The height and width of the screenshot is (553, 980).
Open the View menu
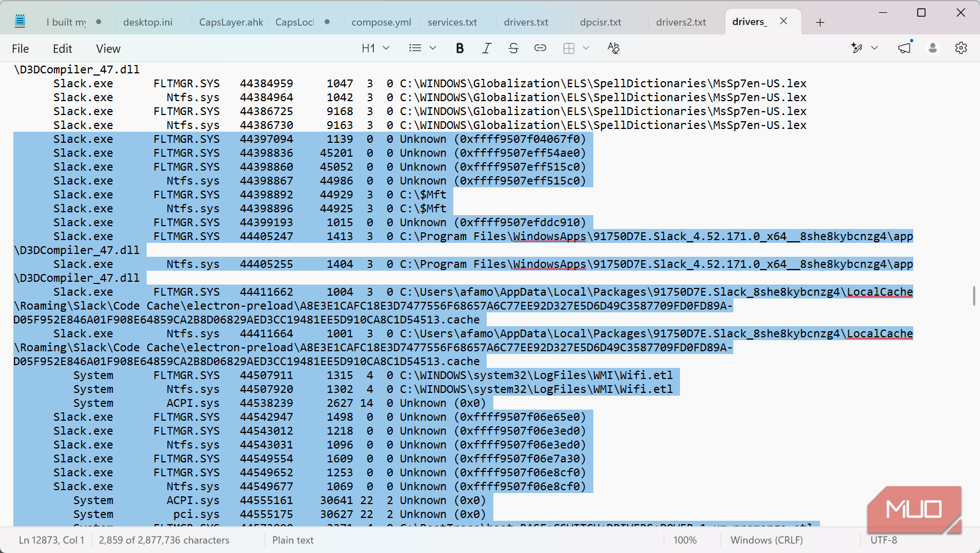pyautogui.click(x=108, y=49)
